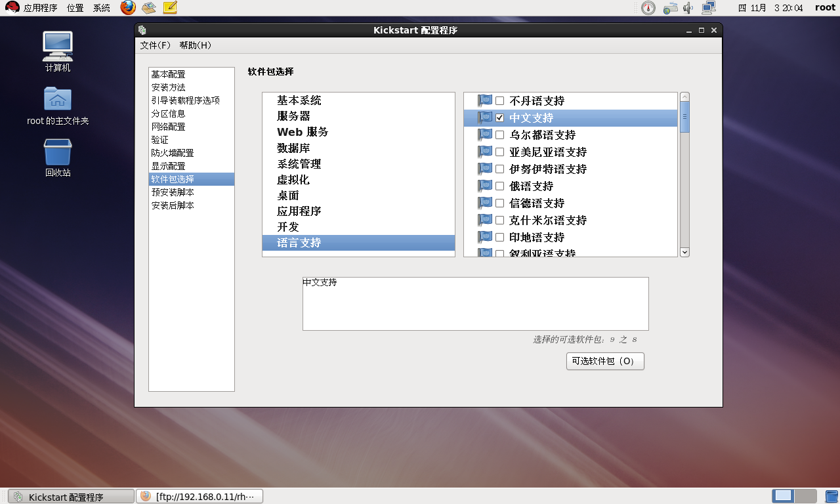The width and height of the screenshot is (840, 504).
Task: Select 分区信息 in the sidebar
Action: 192,114
